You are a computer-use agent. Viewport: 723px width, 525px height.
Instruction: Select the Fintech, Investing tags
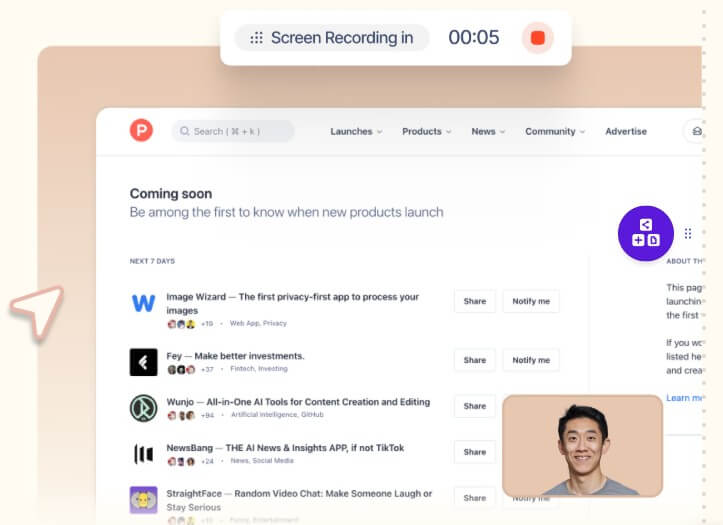(259, 368)
